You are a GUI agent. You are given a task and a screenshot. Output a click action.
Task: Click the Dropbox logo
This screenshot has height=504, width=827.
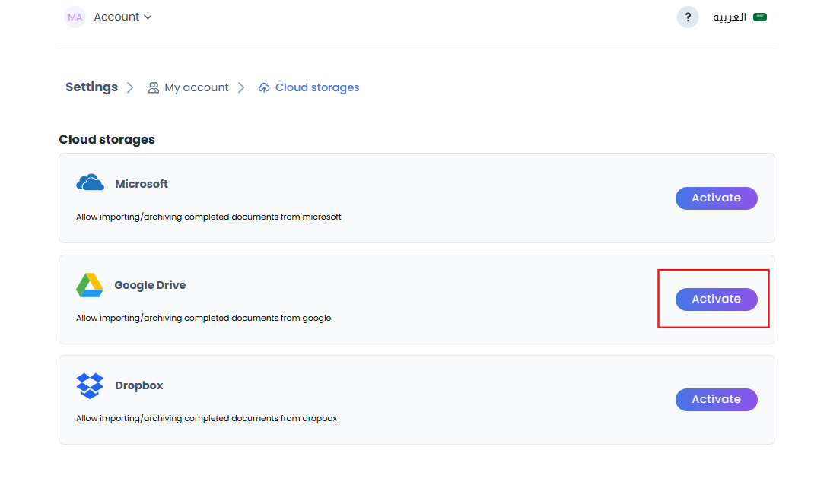[x=90, y=386]
